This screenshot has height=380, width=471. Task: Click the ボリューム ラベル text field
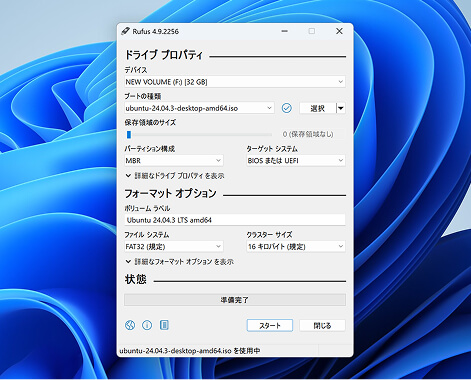click(235, 220)
